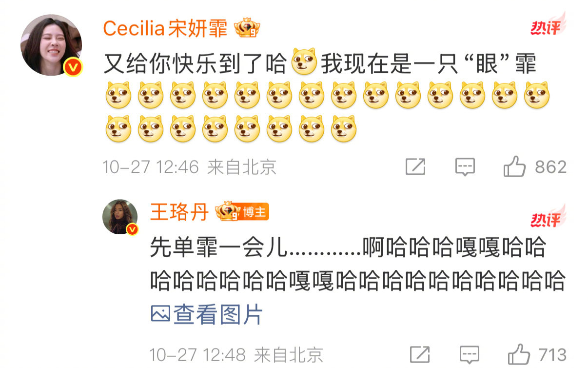
Task: Like Cecilia宋妍霏's comment with thumbs-up icon
Action: [514, 167]
